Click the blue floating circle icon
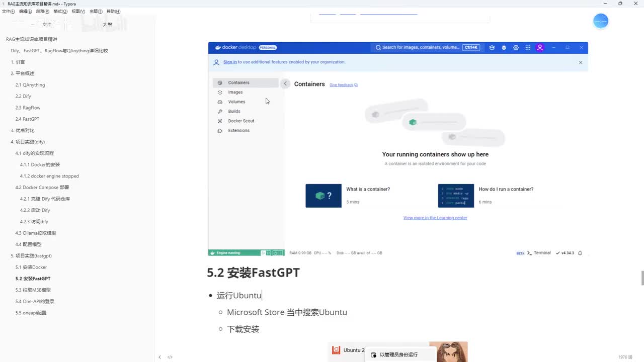Screen dimensions: 644x362 click(x=601, y=21)
